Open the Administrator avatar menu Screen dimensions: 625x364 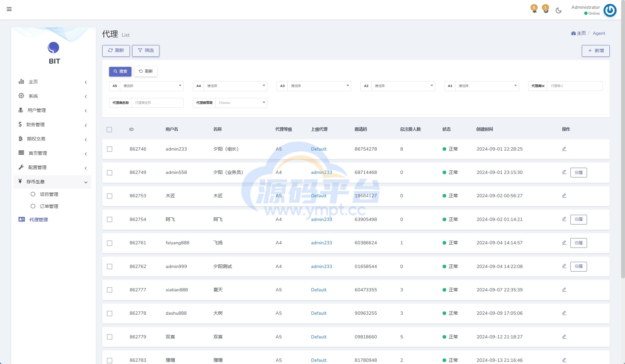pyautogui.click(x=610, y=10)
